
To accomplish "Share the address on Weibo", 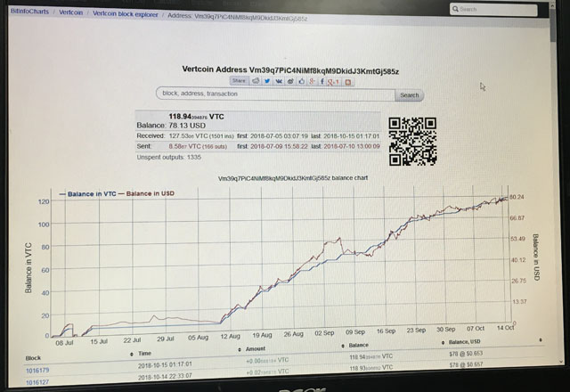I will 290,81.
